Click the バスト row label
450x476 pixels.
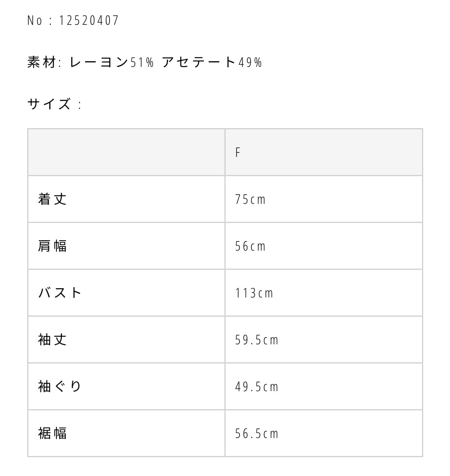pos(60,293)
